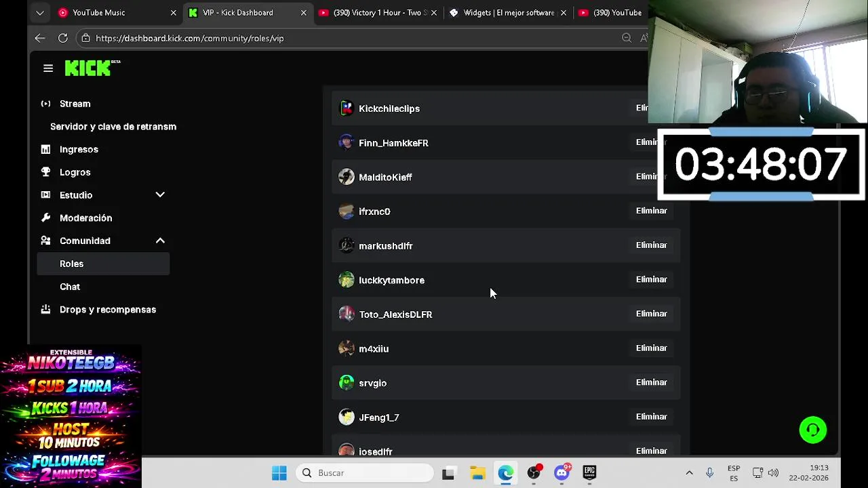
Task: Click Eliminar next to srvgio
Action: coord(652,382)
